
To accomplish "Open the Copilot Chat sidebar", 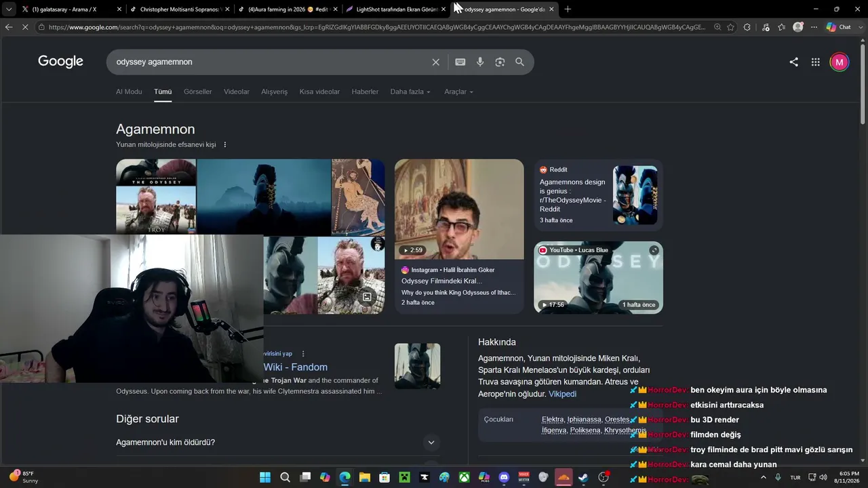I will [x=839, y=27].
